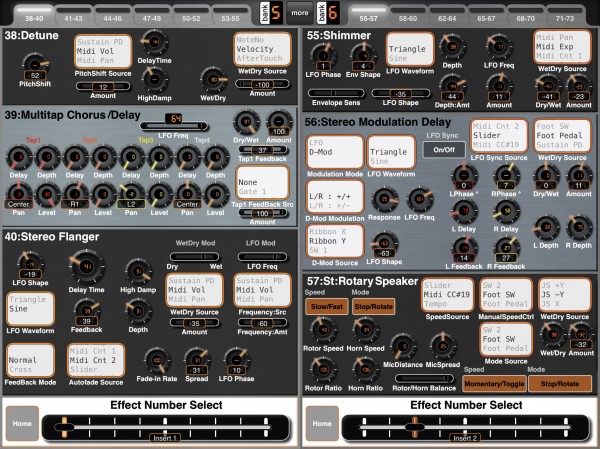Open the Autofade Source selector
This screenshot has width=600, height=449.
point(96,360)
